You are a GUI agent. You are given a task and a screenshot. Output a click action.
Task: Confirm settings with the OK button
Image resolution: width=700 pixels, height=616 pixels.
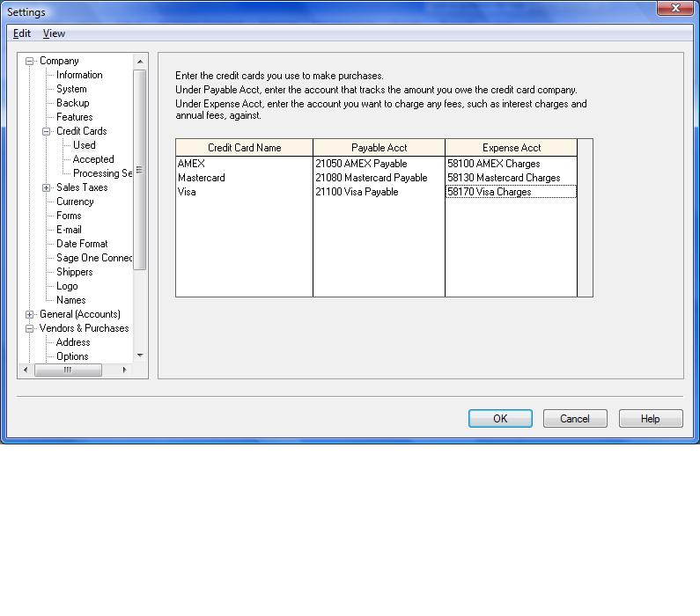pos(500,418)
